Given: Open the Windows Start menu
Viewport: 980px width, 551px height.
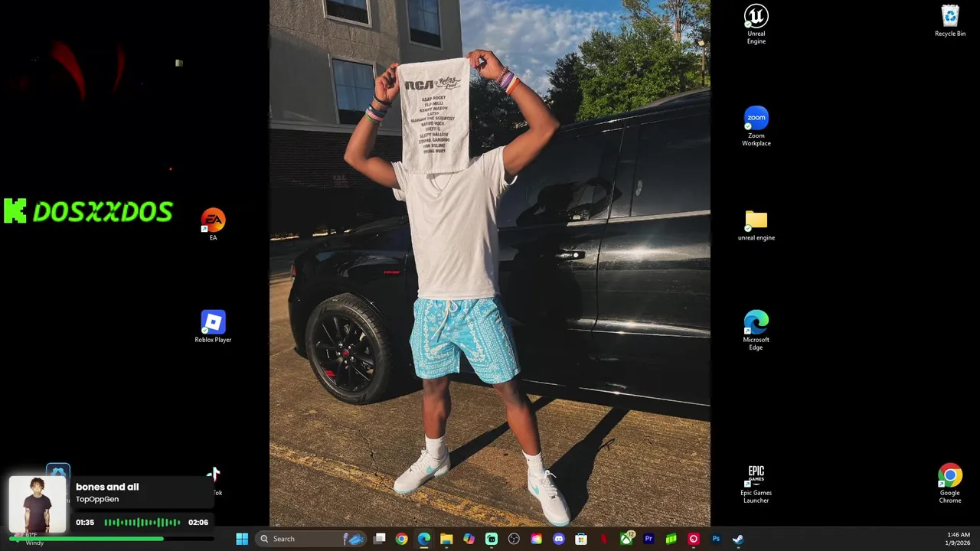Looking at the screenshot, I should tap(242, 539).
